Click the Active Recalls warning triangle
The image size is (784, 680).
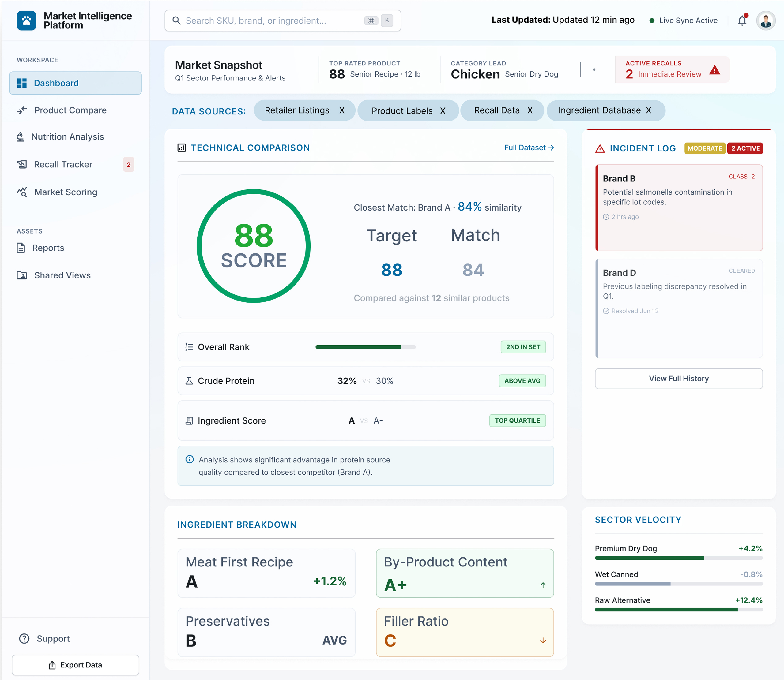714,70
